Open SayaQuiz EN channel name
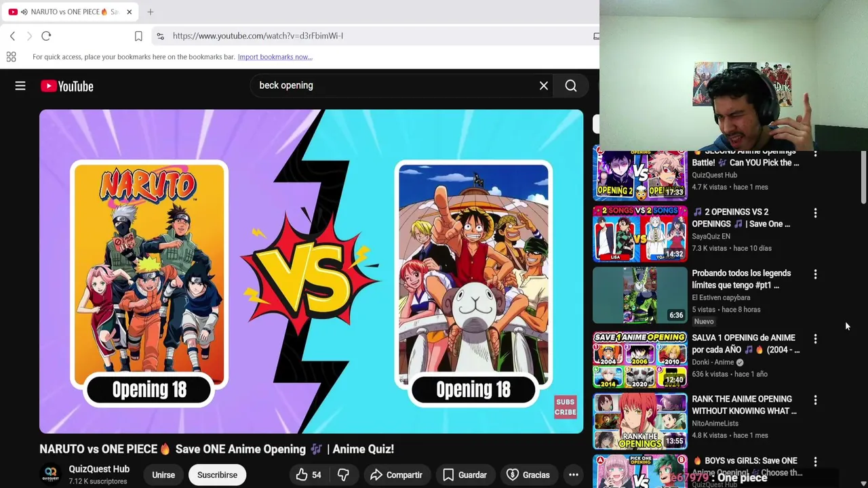868x488 pixels. [x=711, y=237]
